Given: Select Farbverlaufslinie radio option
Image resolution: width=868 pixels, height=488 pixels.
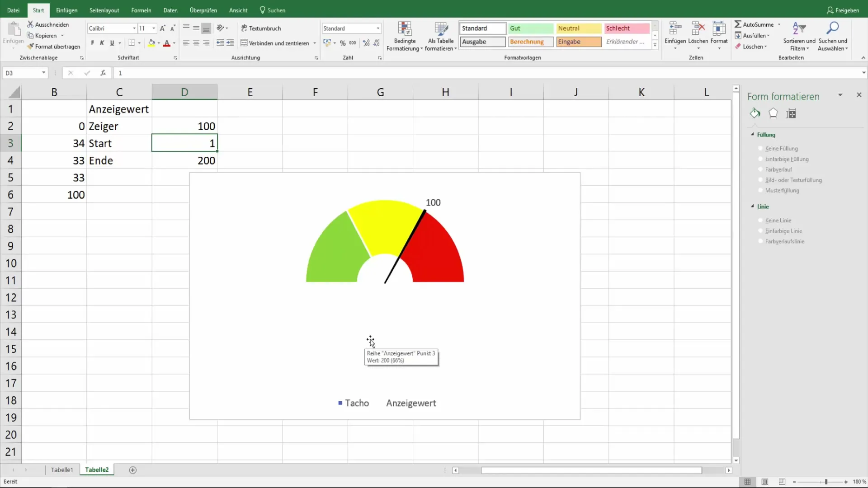Looking at the screenshot, I should (760, 241).
